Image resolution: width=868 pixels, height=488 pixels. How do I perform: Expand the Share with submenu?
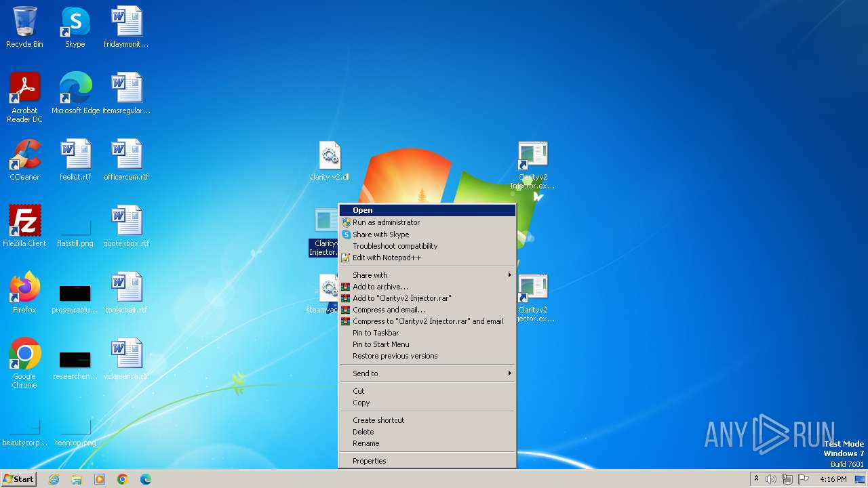(427, 275)
